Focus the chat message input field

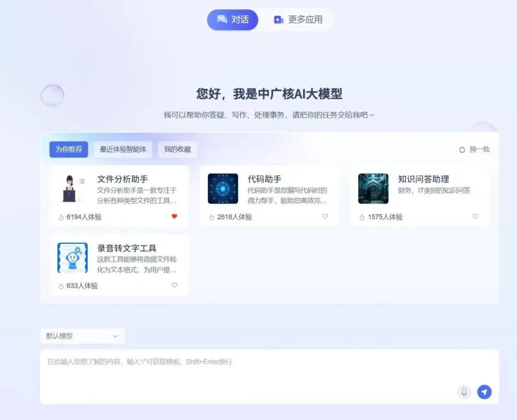[x=270, y=377]
